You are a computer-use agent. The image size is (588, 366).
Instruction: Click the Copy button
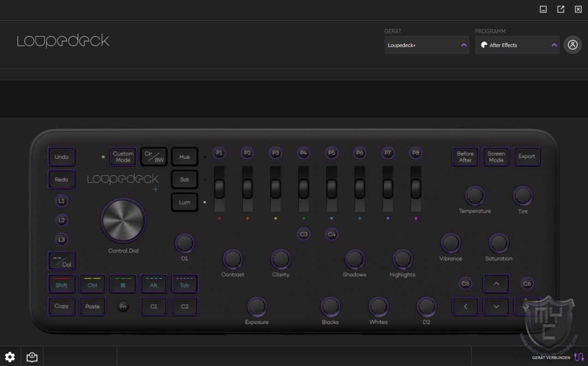pos(61,306)
